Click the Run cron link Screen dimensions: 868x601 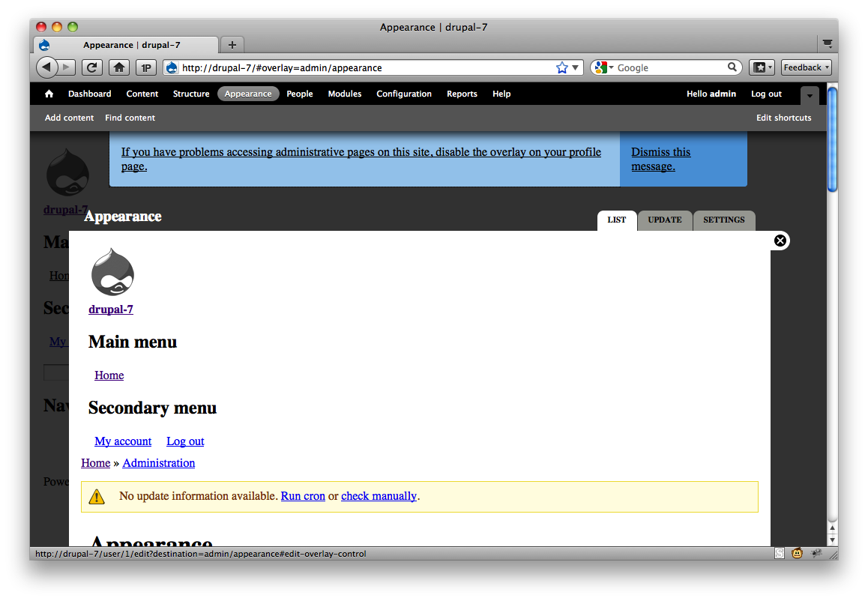(x=303, y=496)
